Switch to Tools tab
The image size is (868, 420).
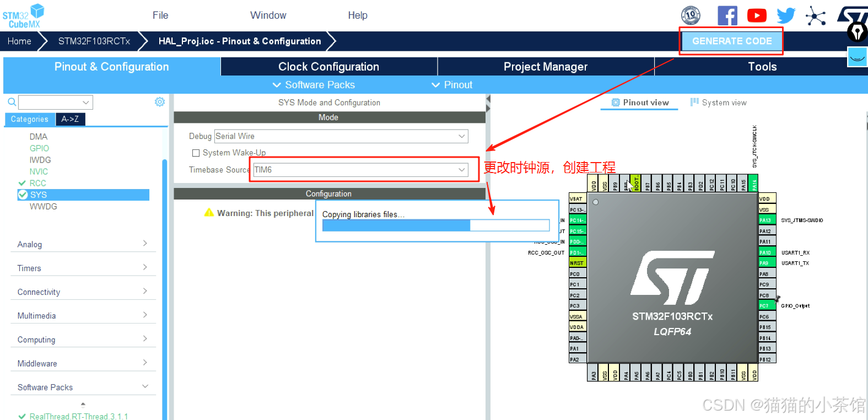pos(762,67)
